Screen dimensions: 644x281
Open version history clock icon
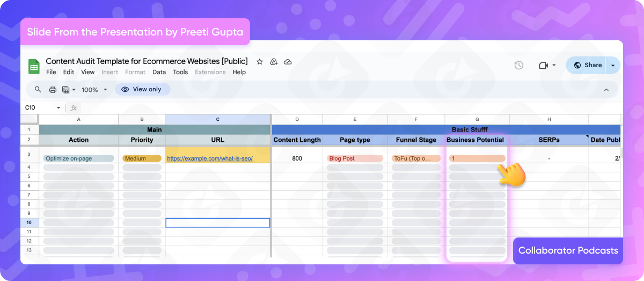(x=518, y=65)
